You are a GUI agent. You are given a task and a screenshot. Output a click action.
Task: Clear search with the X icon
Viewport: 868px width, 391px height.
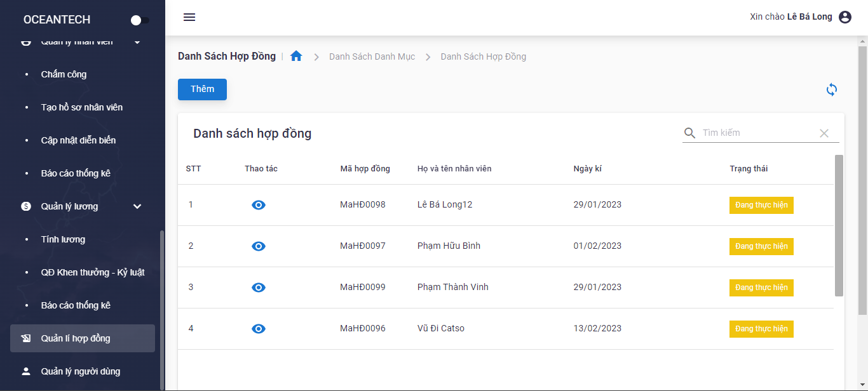tap(824, 133)
